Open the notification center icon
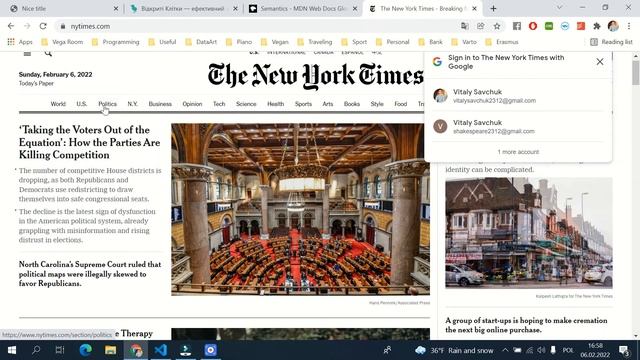640x360 pixels. tap(624, 350)
